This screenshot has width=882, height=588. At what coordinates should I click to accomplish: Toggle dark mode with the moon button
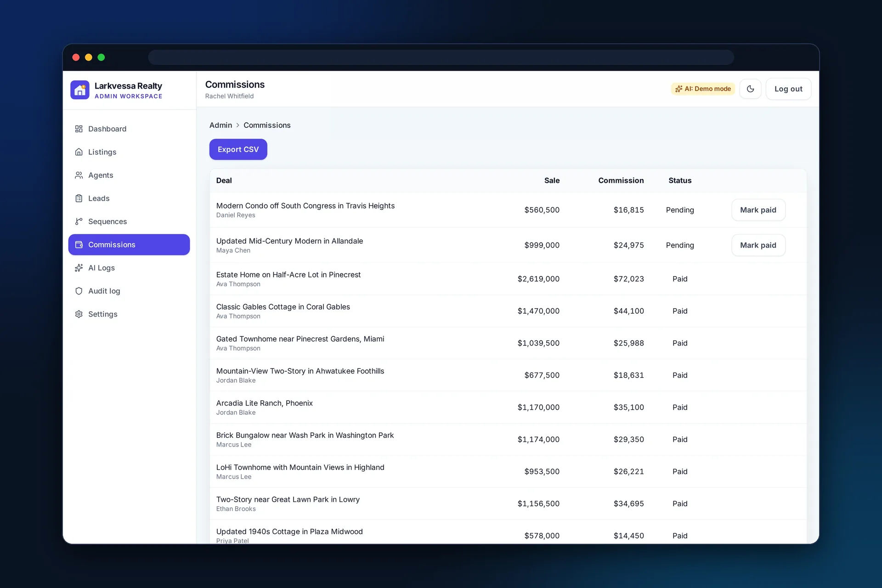pyautogui.click(x=750, y=89)
